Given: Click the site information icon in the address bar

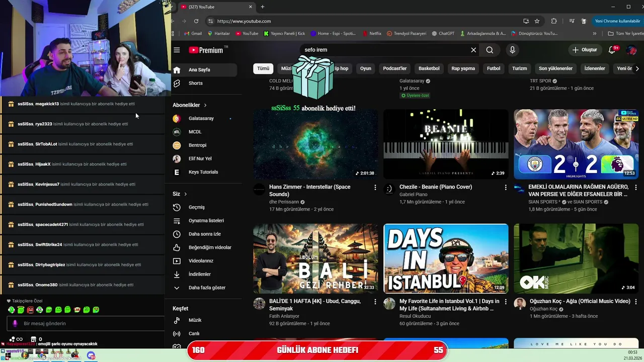Looking at the screenshot, I should (210, 21).
